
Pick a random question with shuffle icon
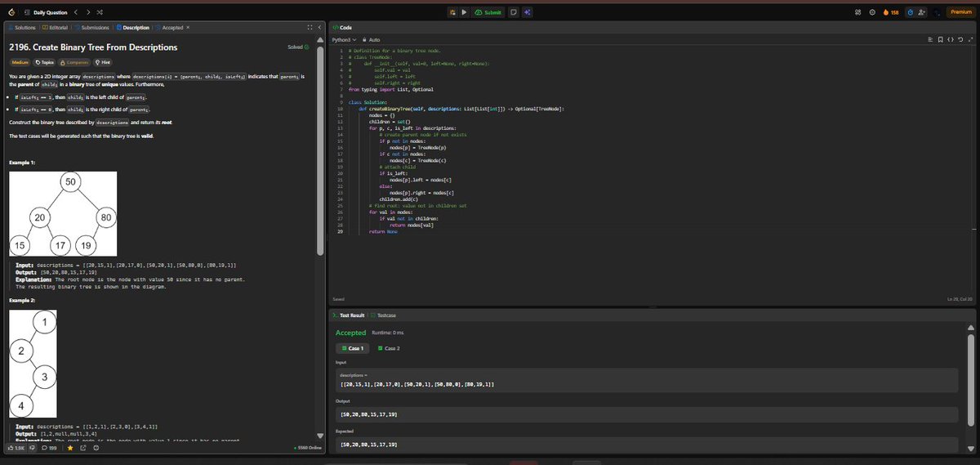click(100, 12)
